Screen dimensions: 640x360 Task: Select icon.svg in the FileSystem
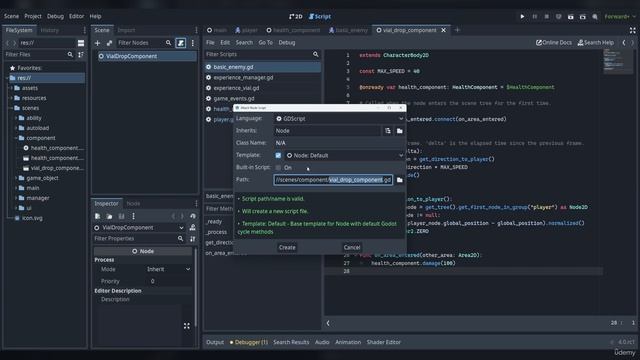(32, 218)
